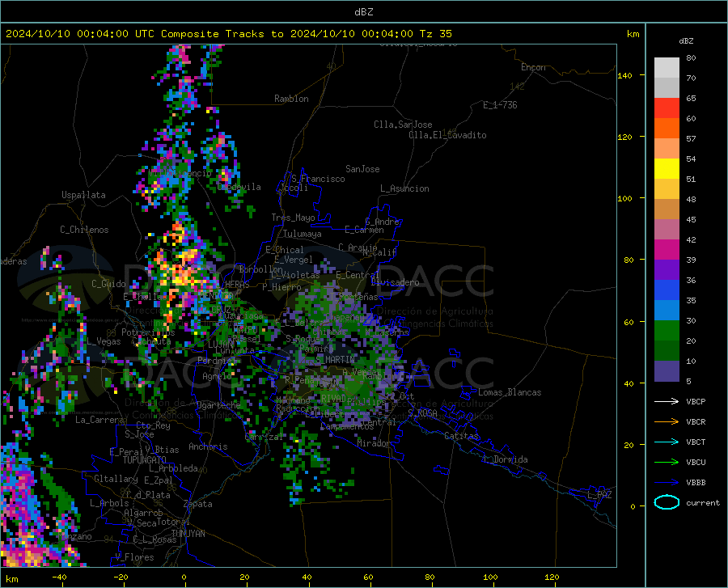Click the 'L_PAZ' map label
Viewport: 728px width, 588px height.
[x=599, y=495]
